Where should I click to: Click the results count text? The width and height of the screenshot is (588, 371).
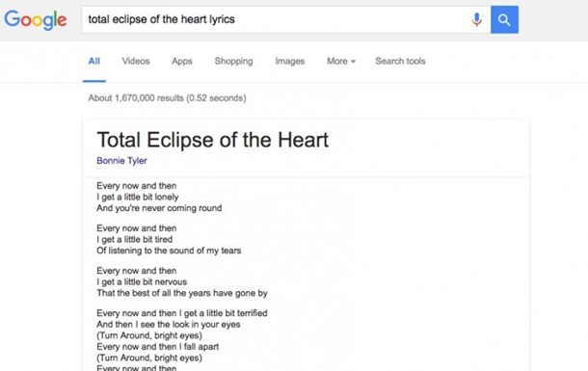(x=167, y=98)
